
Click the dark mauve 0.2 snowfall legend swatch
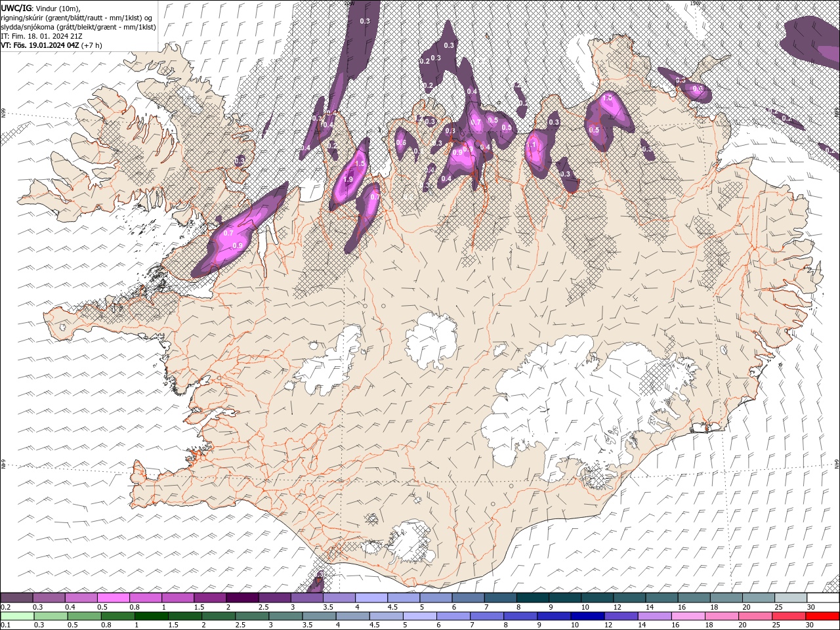(x=17, y=598)
